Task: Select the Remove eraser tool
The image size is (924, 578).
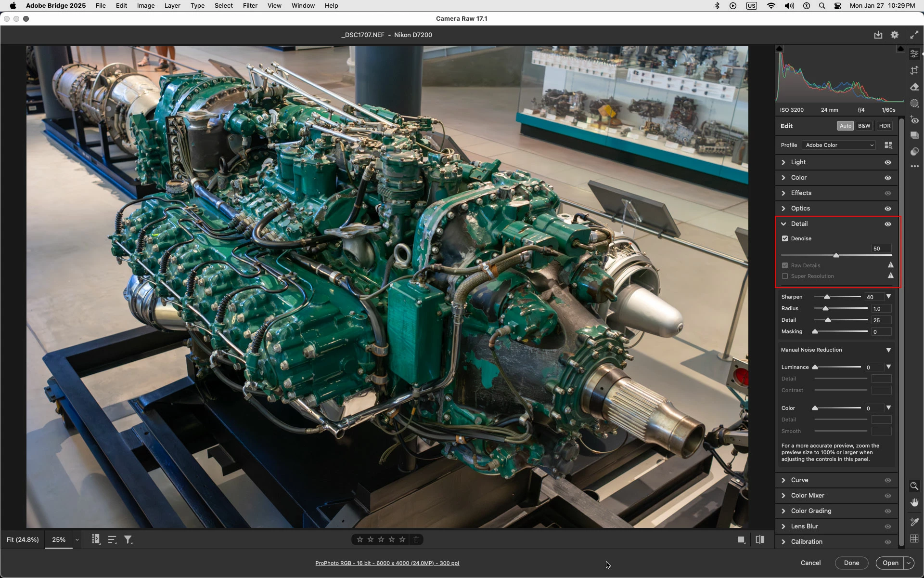Action: (914, 87)
